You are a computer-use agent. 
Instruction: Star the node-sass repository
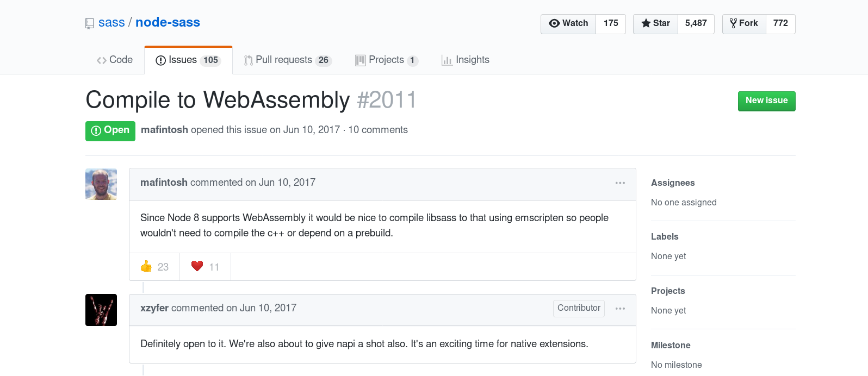(x=655, y=23)
